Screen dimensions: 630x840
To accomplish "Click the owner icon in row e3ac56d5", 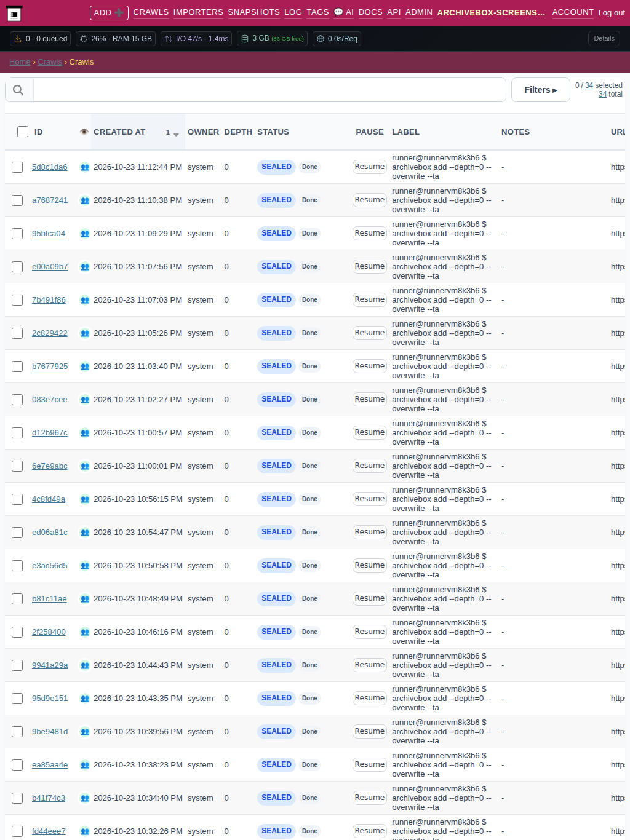I will coord(85,566).
